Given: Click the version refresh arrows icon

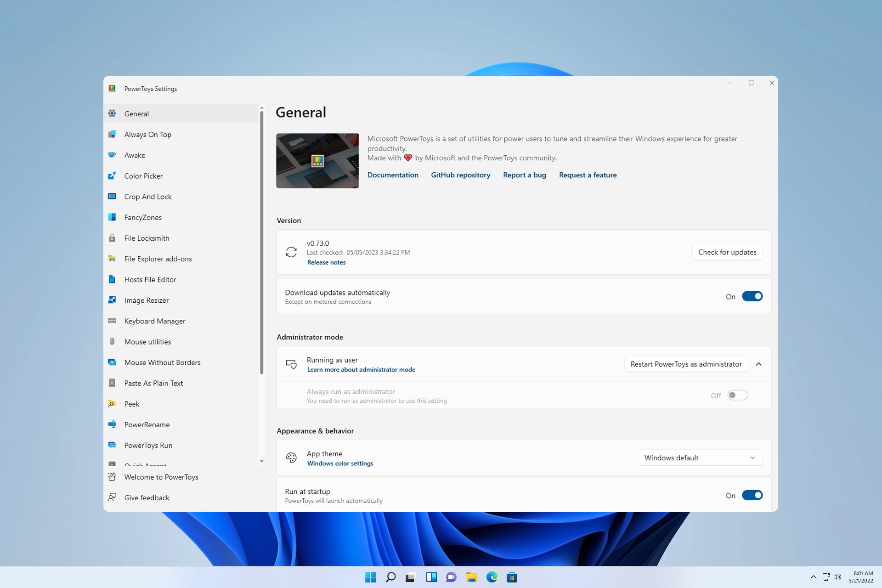Looking at the screenshot, I should pos(291,252).
